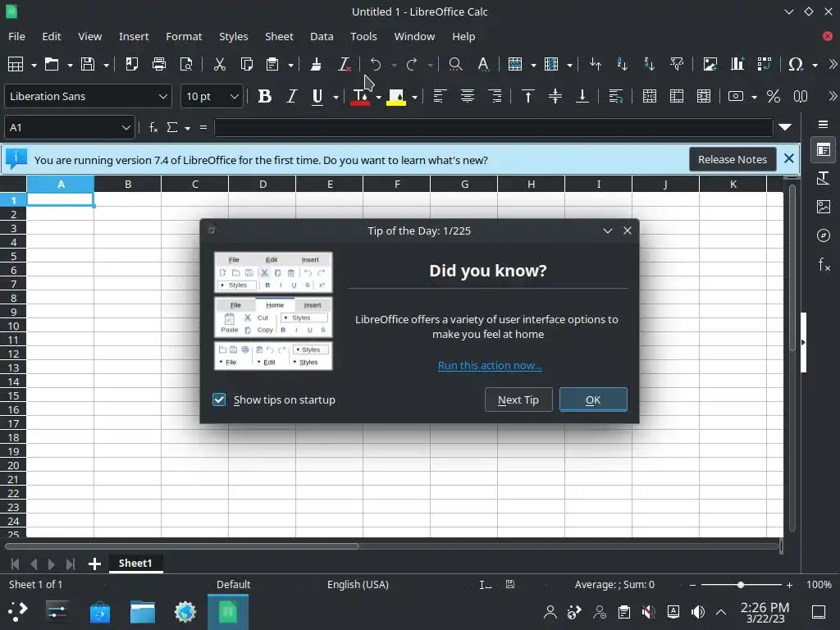Expand the Save options dropdown arrow

point(106,65)
